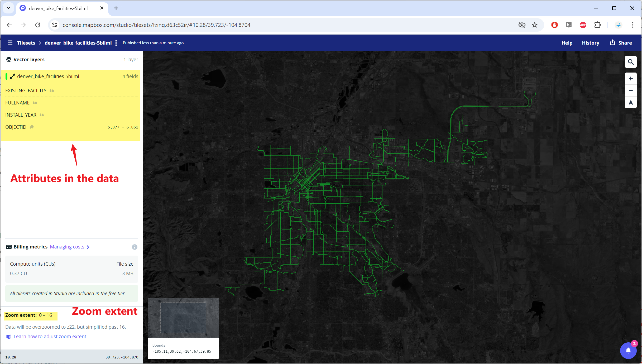This screenshot has width=642, height=364.
Task: Click the Bounds coordinates text
Action: pyautogui.click(x=182, y=351)
